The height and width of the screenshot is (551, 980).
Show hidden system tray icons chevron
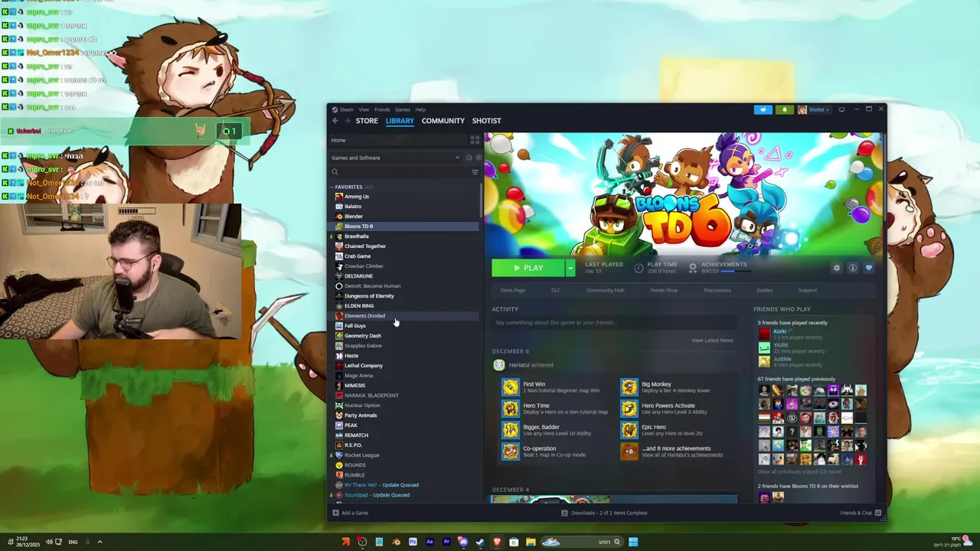click(100, 542)
